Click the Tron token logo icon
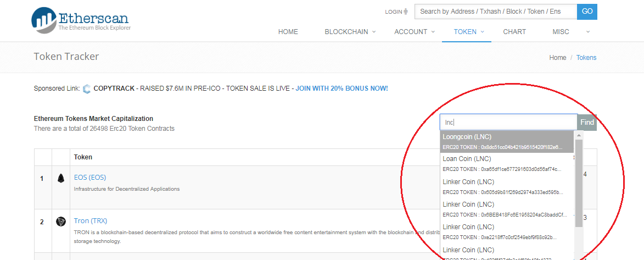This screenshot has height=260, width=644. click(61, 222)
